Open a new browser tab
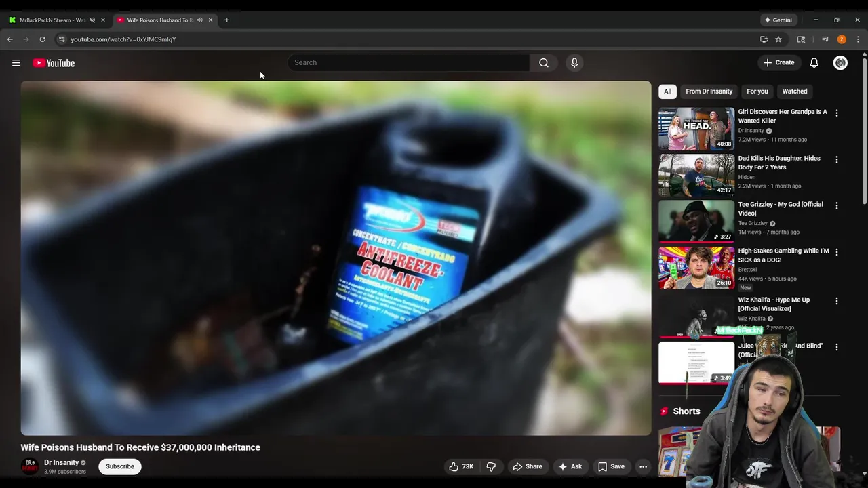 pyautogui.click(x=226, y=20)
